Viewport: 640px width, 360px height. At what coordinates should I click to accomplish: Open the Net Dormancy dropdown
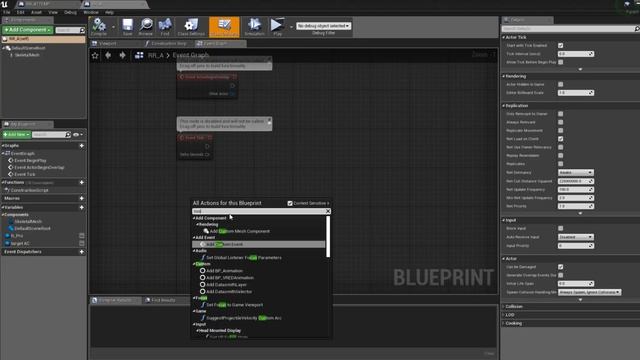click(x=576, y=173)
